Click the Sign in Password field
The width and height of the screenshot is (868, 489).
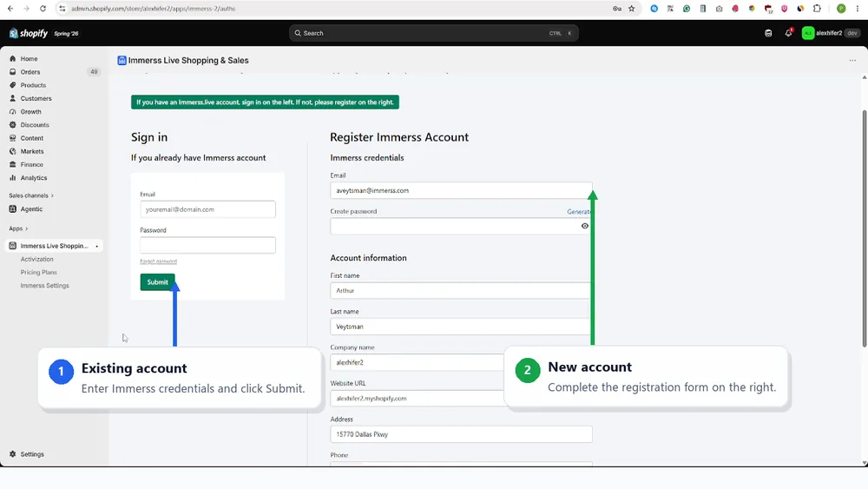(x=207, y=245)
